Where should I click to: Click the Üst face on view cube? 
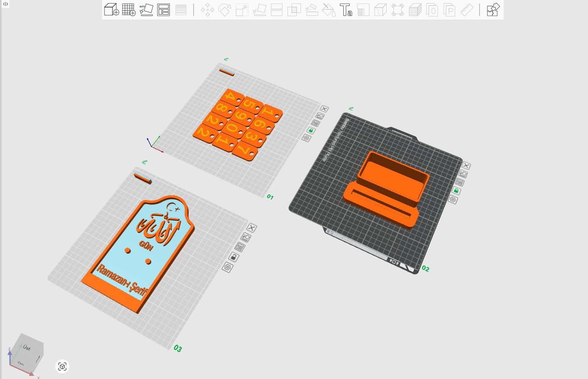point(27,347)
